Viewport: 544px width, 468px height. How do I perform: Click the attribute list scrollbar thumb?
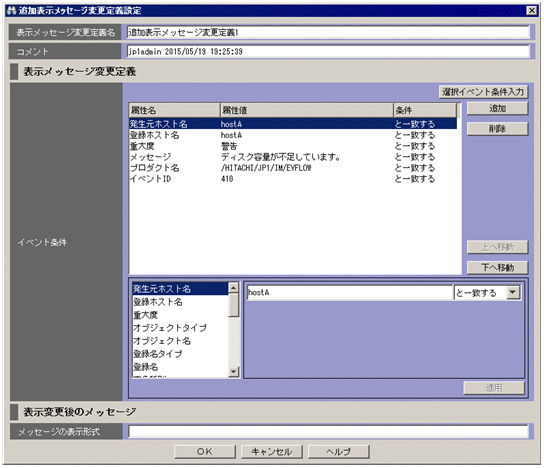[x=234, y=305]
